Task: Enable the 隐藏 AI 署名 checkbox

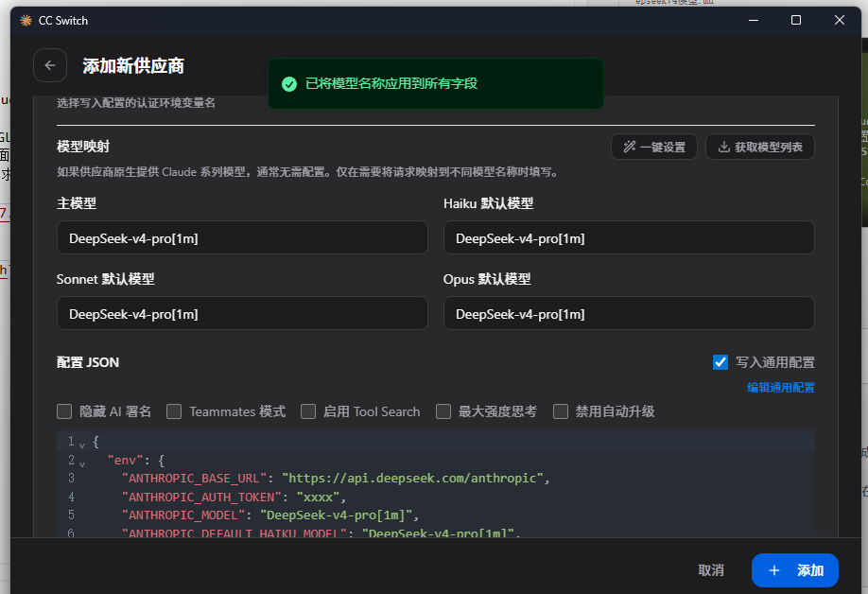Action: coord(64,411)
